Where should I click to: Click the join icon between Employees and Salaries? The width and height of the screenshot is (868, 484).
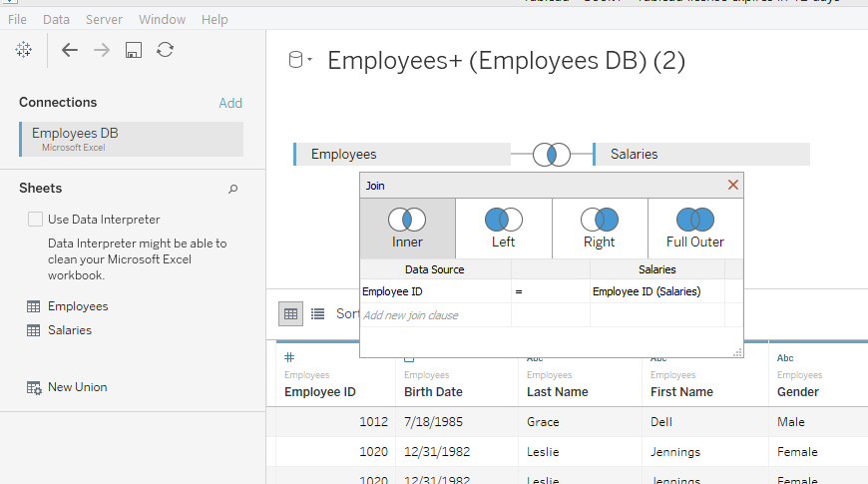(x=551, y=155)
